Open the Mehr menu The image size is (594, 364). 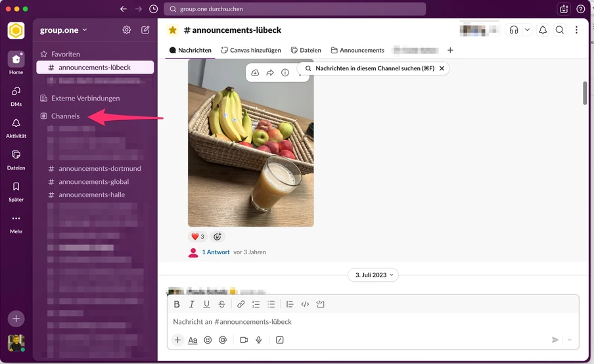pyautogui.click(x=16, y=223)
